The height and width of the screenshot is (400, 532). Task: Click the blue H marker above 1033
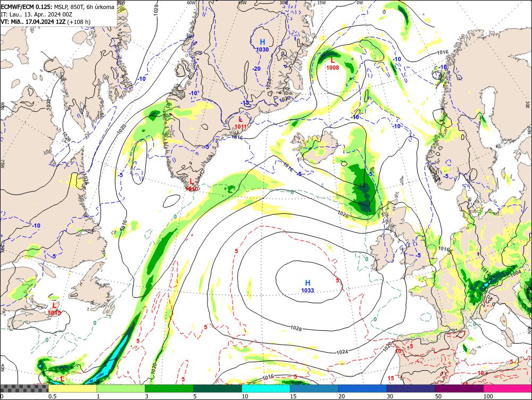pos(307,283)
